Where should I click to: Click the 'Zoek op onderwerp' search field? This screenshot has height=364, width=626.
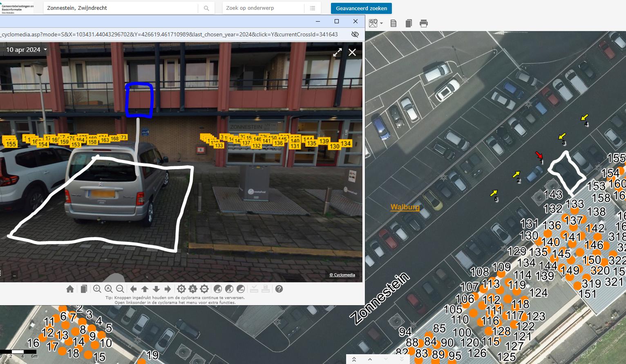coord(264,8)
